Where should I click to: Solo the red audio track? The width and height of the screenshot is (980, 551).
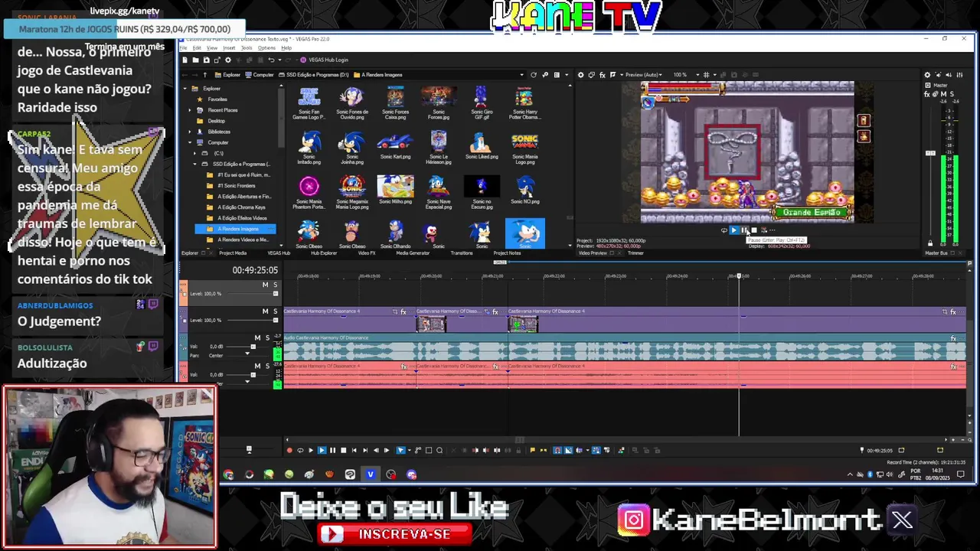coord(267,366)
